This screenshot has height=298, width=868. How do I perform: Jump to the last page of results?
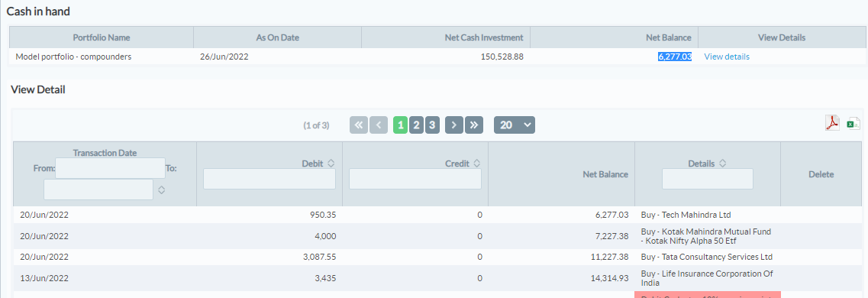(x=474, y=125)
